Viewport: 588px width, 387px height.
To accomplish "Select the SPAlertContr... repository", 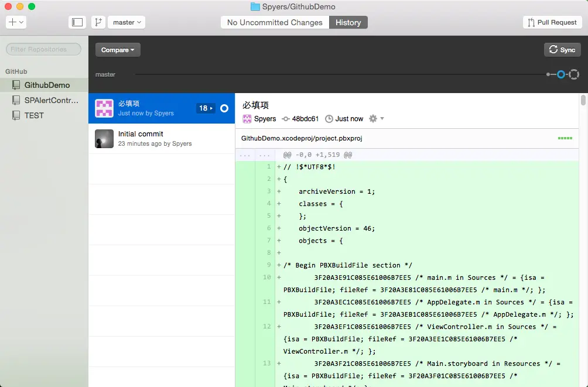I will click(x=45, y=100).
